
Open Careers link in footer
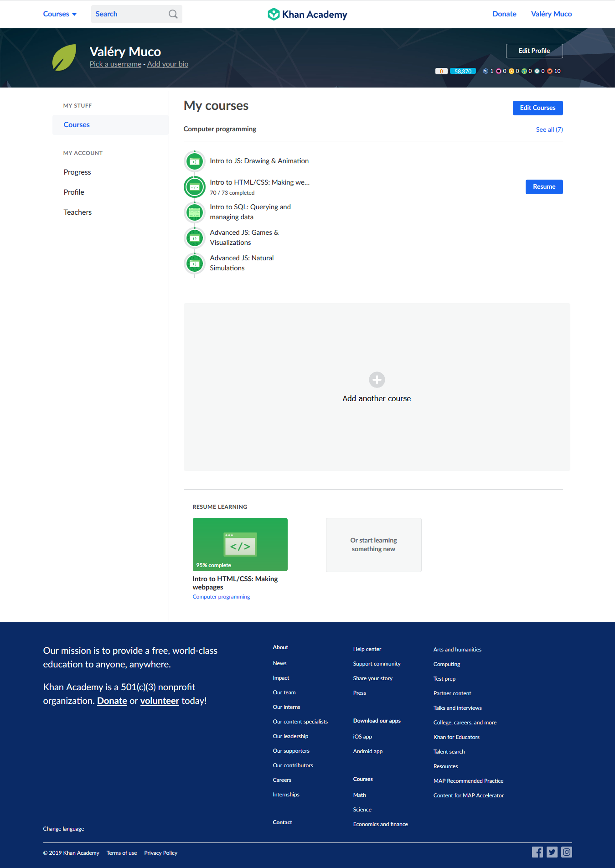[282, 780]
